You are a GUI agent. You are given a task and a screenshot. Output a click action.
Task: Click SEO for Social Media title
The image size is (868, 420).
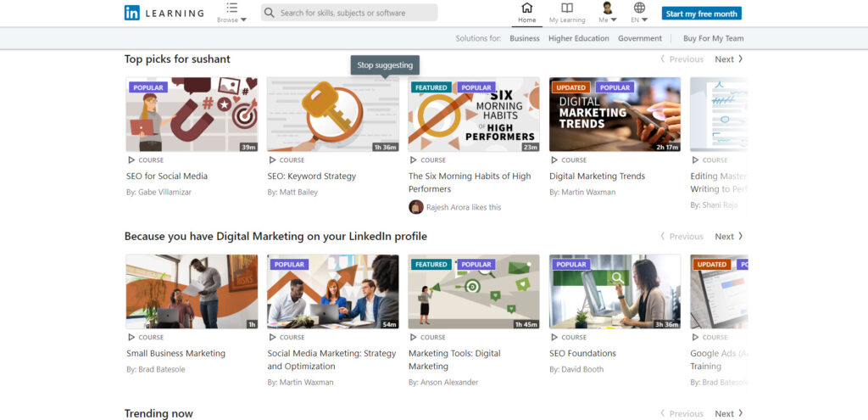pyautogui.click(x=167, y=176)
